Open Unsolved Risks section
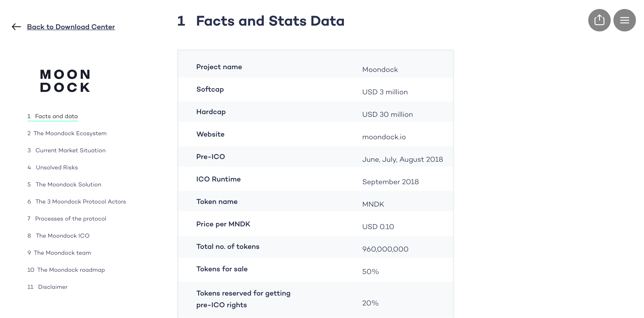The height and width of the screenshot is (318, 644). pyautogui.click(x=52, y=168)
